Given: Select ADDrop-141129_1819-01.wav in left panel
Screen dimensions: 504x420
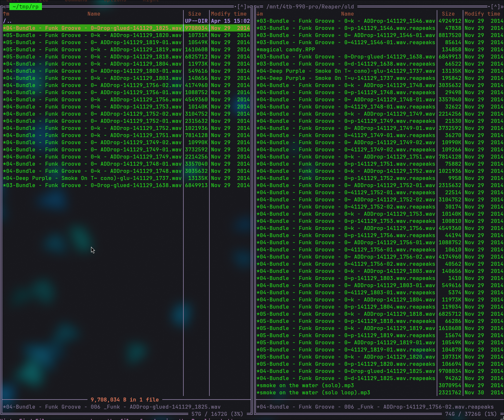Looking at the screenshot, I should pos(126,42).
